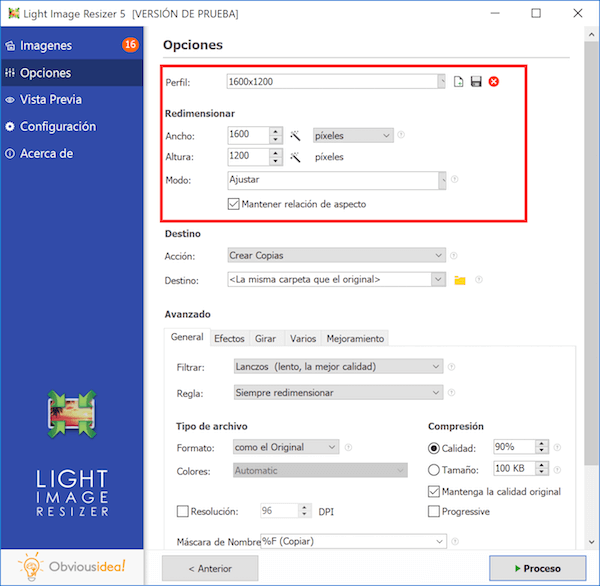The width and height of the screenshot is (600, 586).
Task: Enable the Progressive checkbox
Action: click(434, 511)
